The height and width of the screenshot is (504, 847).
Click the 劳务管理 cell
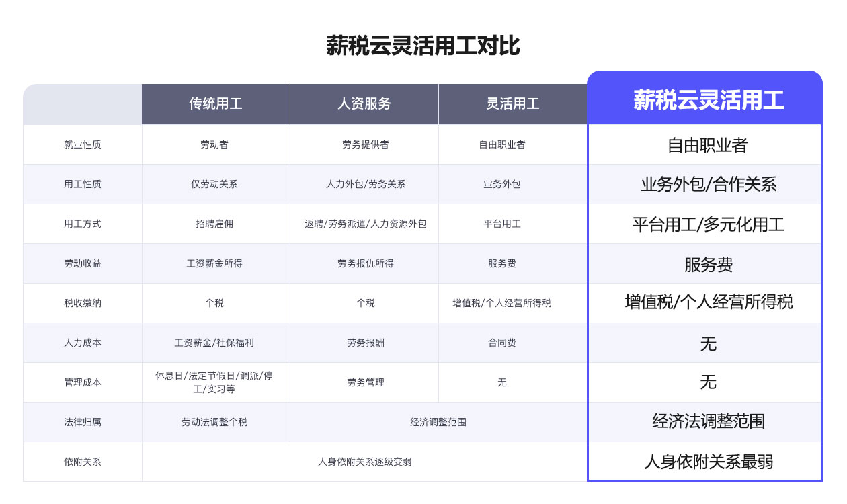coord(366,382)
